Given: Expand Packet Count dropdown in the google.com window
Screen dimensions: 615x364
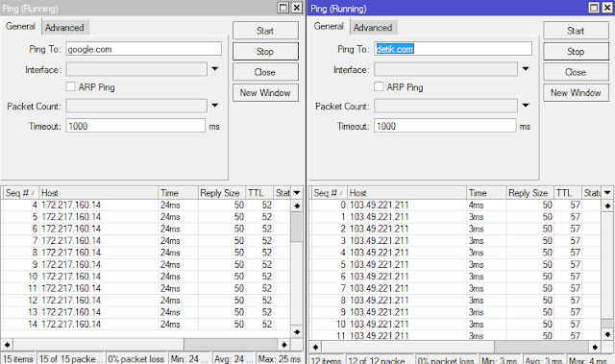Looking at the screenshot, I should (x=215, y=106).
